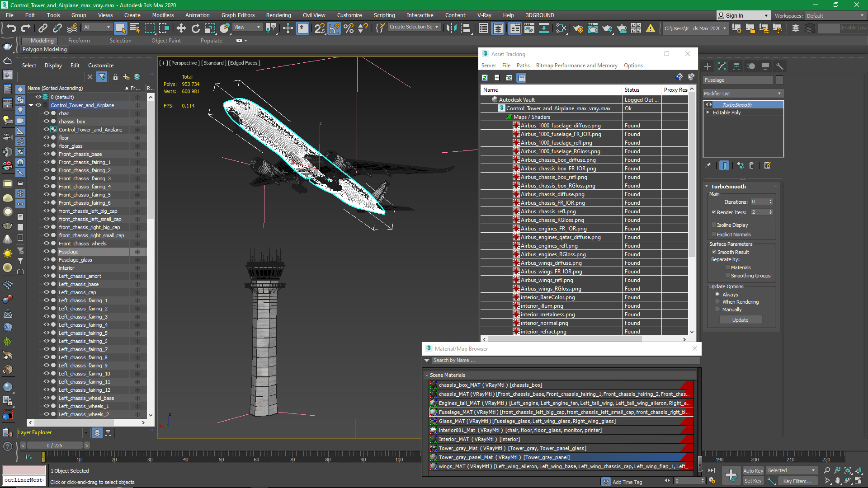The image size is (868, 488).
Task: Collapse the Scene Materials group
Action: 426,375
